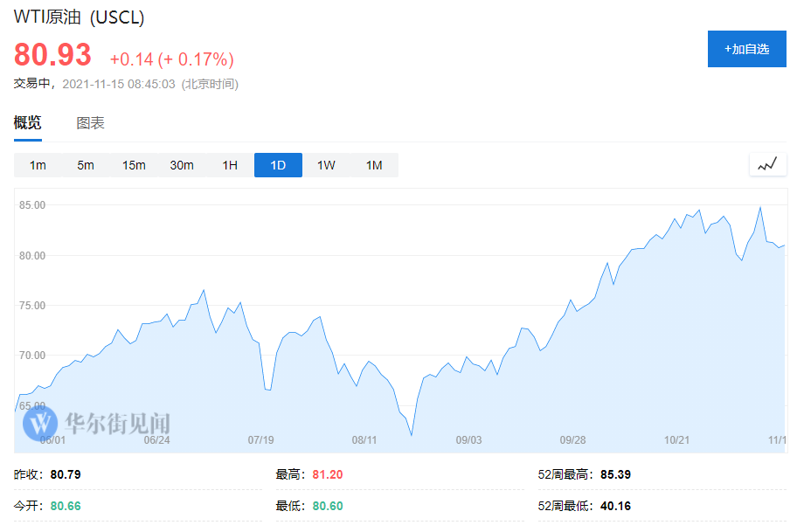This screenshot has width=797, height=532.
Task: Switch the chart style via line-chart icon
Action: [767, 164]
